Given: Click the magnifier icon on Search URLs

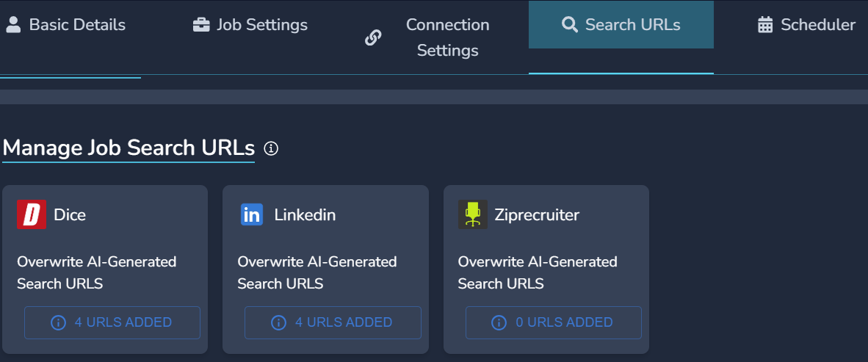Looking at the screenshot, I should tap(570, 25).
